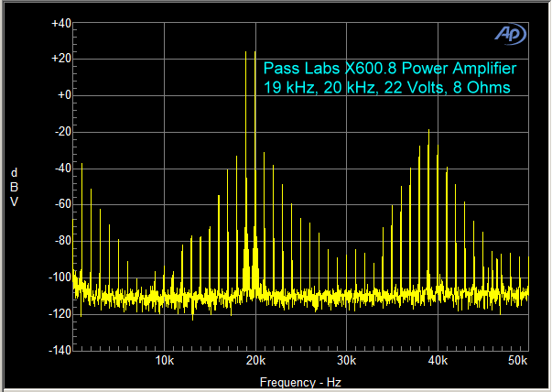This screenshot has height=392, width=552.
Task: Click the -40 y-axis tick label
Action: [61, 169]
